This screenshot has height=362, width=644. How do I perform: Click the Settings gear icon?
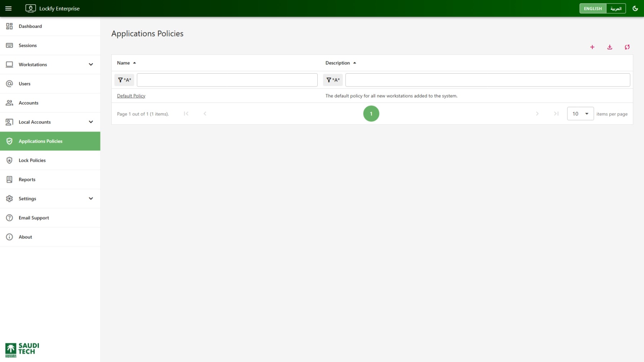click(9, 198)
